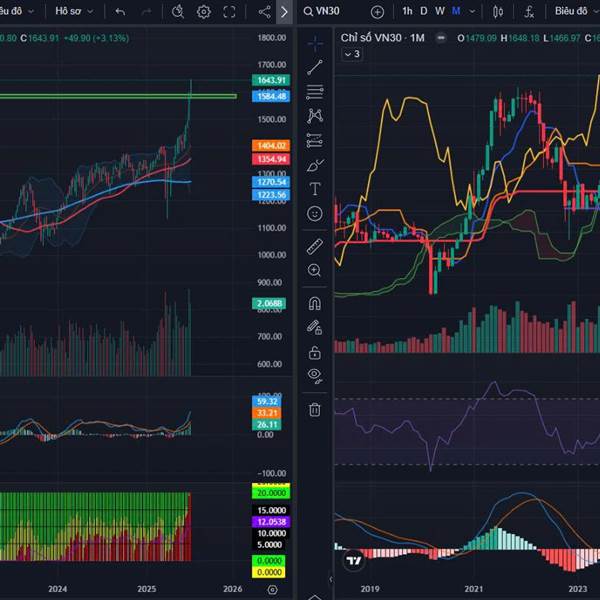600x600 pixels.
Task: Click the 1270.54 price label
Action: coord(271,182)
